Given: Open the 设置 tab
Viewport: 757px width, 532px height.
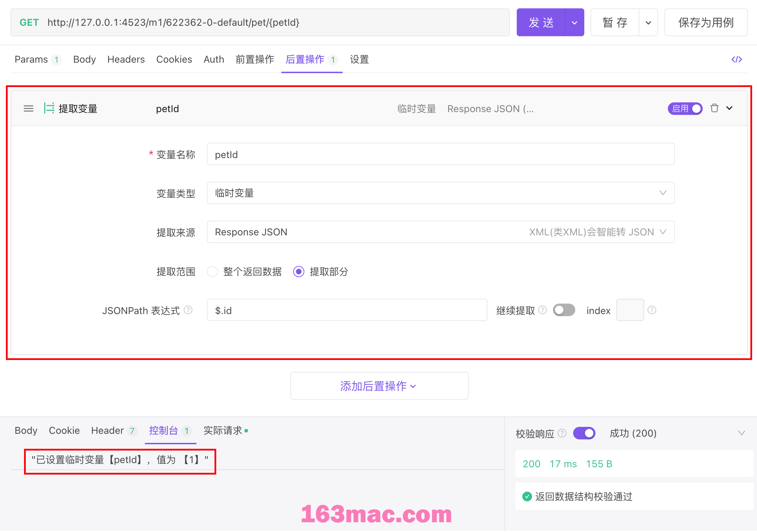Looking at the screenshot, I should [359, 60].
